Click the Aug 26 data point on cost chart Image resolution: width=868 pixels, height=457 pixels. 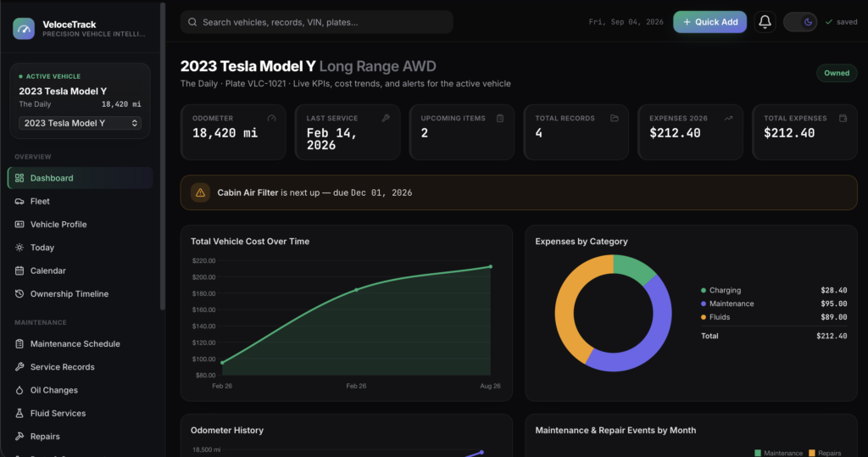pyautogui.click(x=491, y=267)
